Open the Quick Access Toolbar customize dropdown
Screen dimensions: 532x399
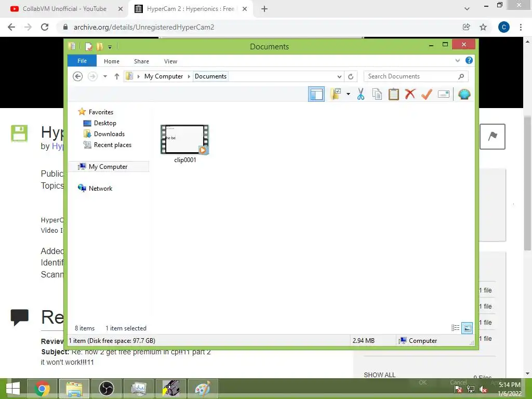click(x=110, y=47)
